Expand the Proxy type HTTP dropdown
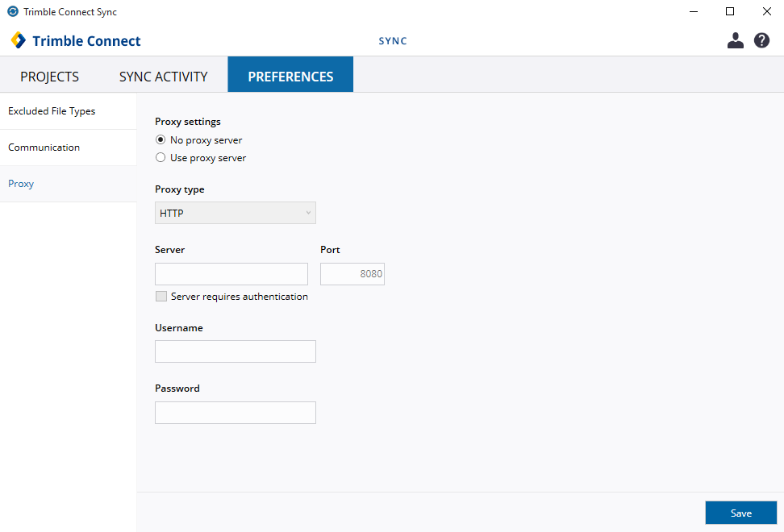The height and width of the screenshot is (532, 784). (236, 213)
